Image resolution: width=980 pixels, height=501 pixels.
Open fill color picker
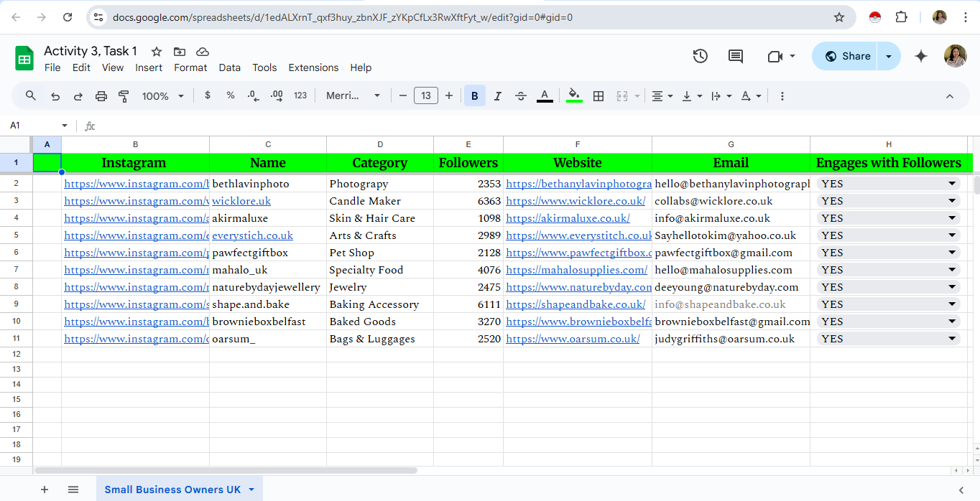(x=574, y=95)
